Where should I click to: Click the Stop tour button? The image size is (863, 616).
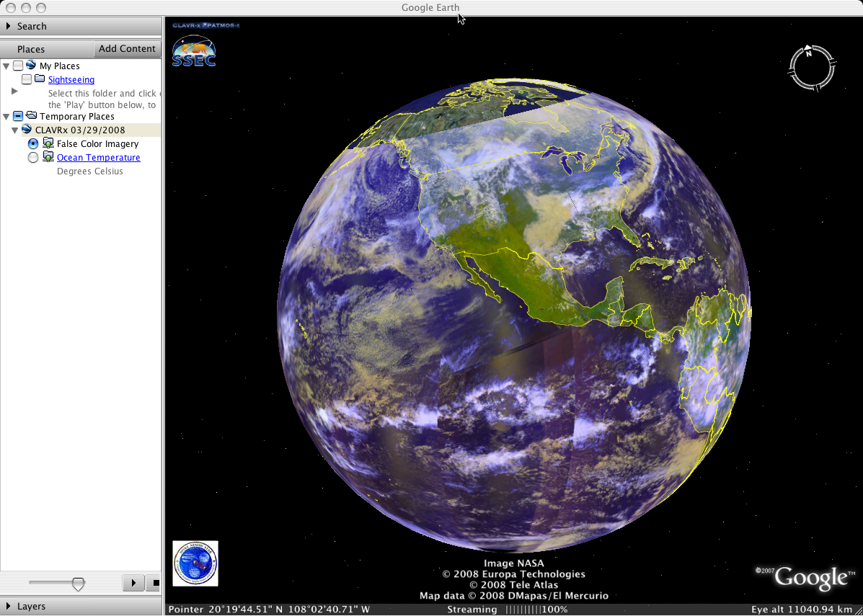click(154, 582)
